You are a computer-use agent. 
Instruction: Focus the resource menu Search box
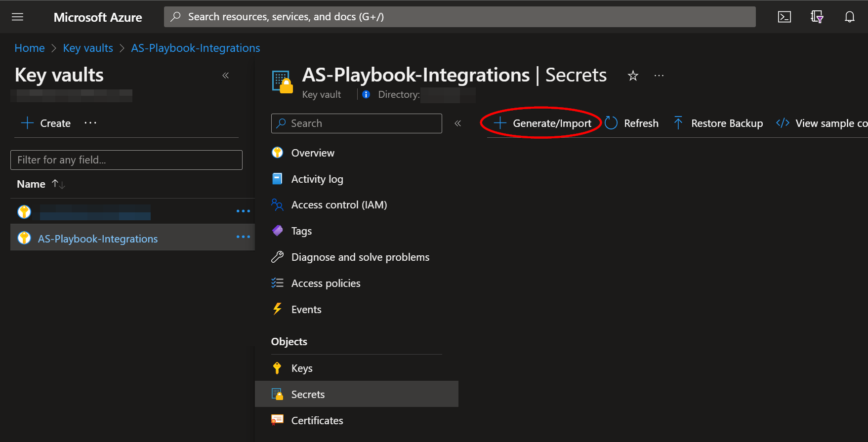point(357,123)
